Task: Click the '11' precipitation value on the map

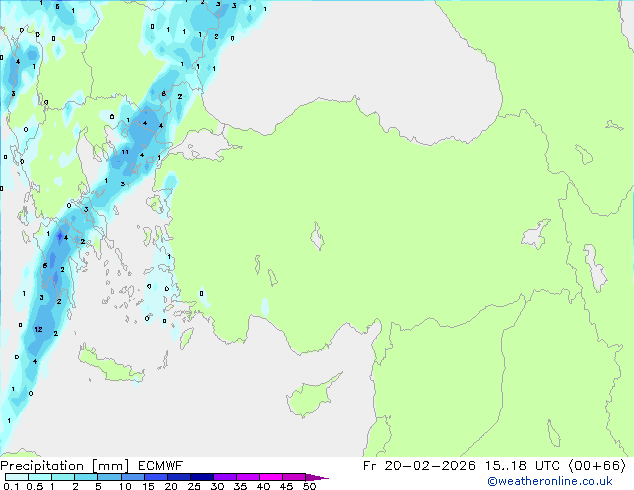Action: coord(125,152)
